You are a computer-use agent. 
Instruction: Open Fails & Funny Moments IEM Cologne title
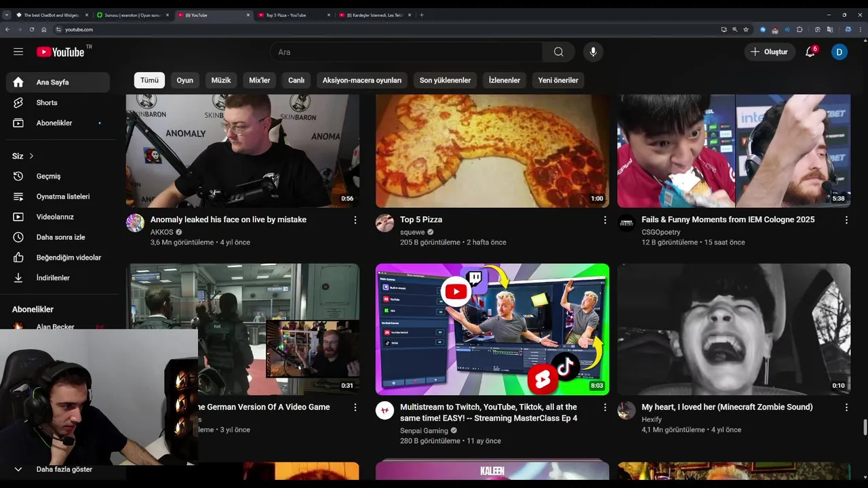click(x=728, y=220)
